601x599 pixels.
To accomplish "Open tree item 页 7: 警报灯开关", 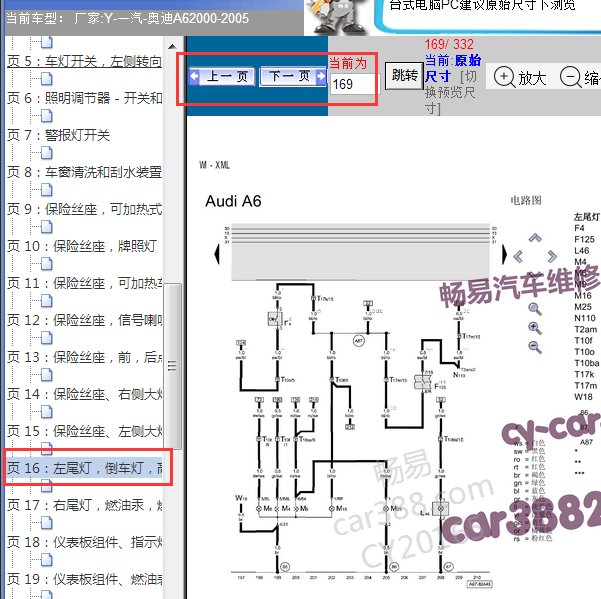I will 59,135.
